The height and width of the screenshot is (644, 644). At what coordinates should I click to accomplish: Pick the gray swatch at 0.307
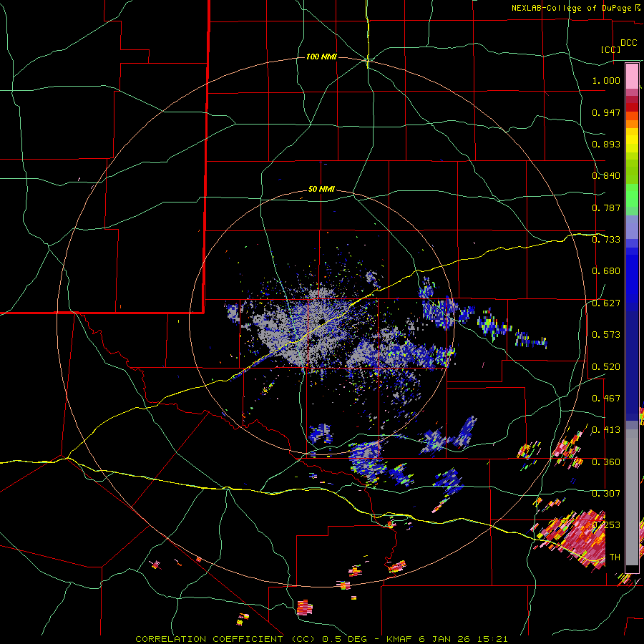[632, 497]
